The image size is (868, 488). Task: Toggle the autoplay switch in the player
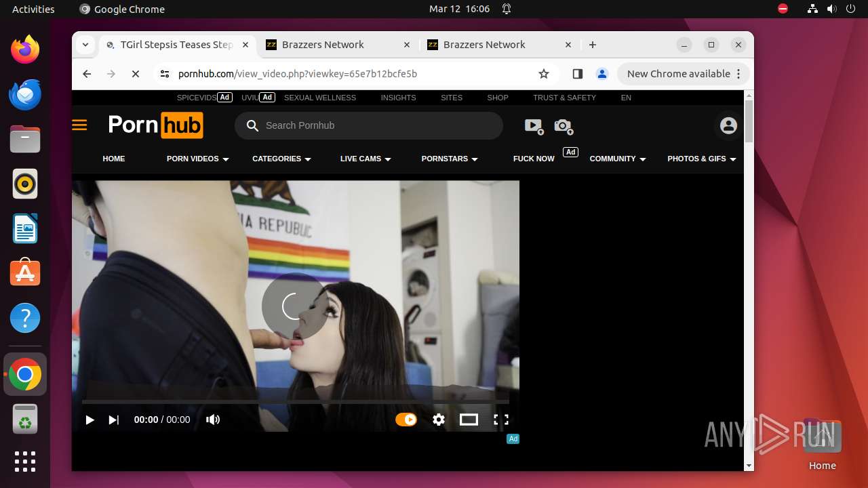point(406,420)
